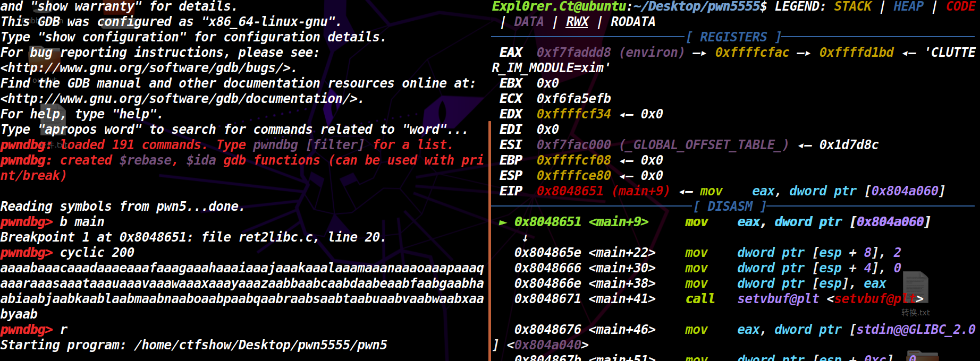980x361 pixels.
Task: Click the red CODE legend label
Action: click(960, 6)
